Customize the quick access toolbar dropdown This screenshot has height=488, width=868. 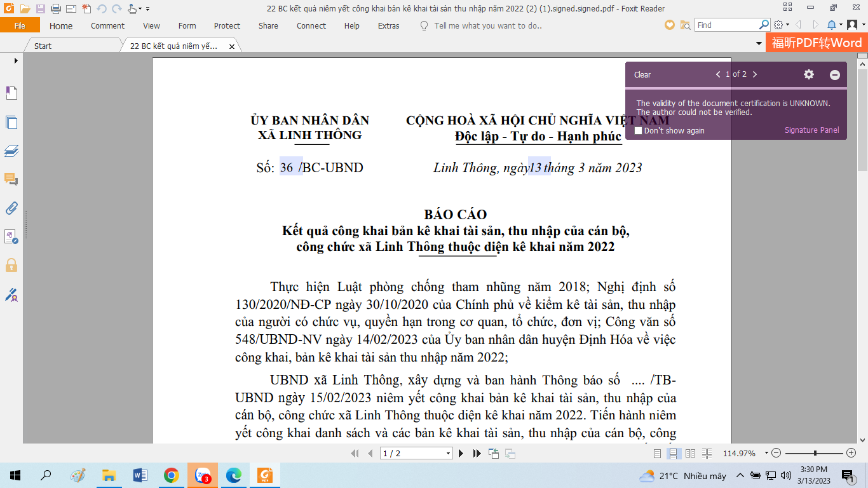coord(148,9)
